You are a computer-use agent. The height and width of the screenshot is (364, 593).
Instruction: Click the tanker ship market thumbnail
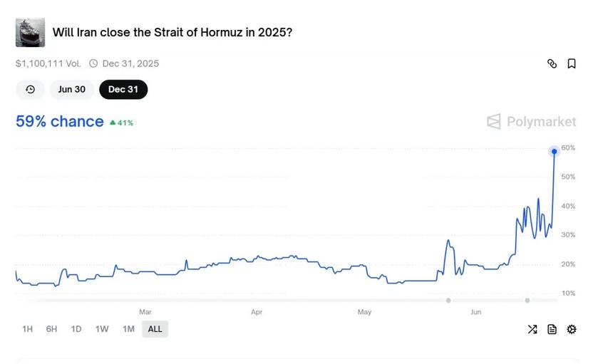(30, 33)
